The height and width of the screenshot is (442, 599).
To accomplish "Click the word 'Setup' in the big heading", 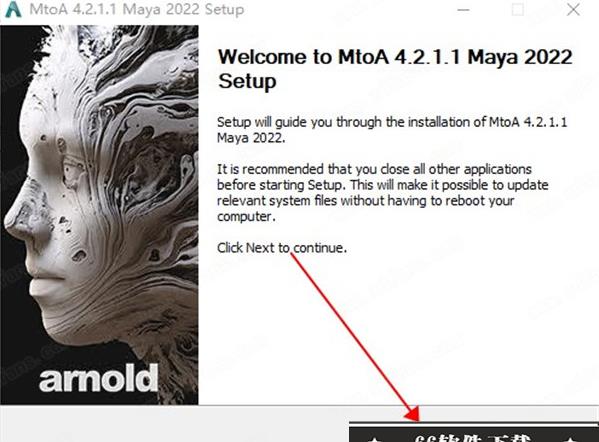I will pyautogui.click(x=247, y=82).
